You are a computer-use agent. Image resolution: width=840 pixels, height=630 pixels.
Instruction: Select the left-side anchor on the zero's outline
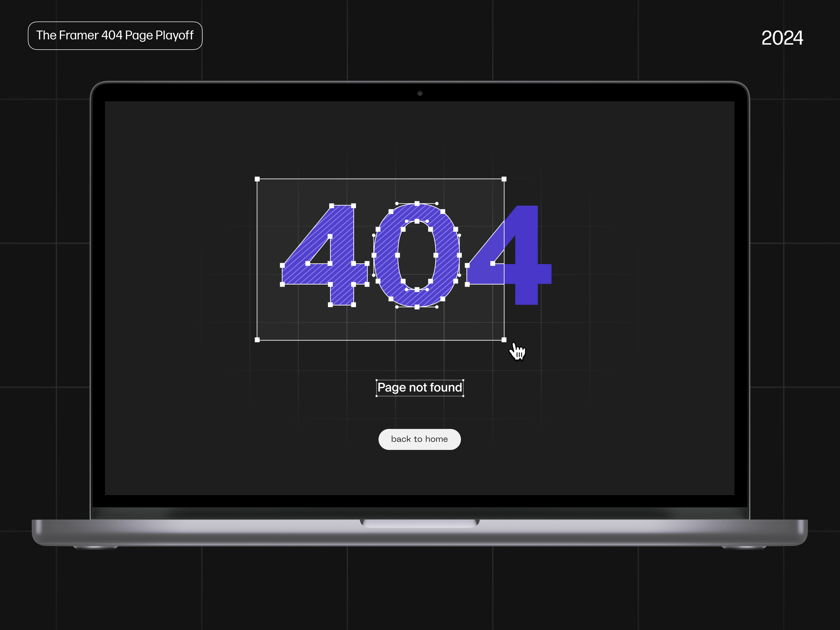tap(374, 255)
